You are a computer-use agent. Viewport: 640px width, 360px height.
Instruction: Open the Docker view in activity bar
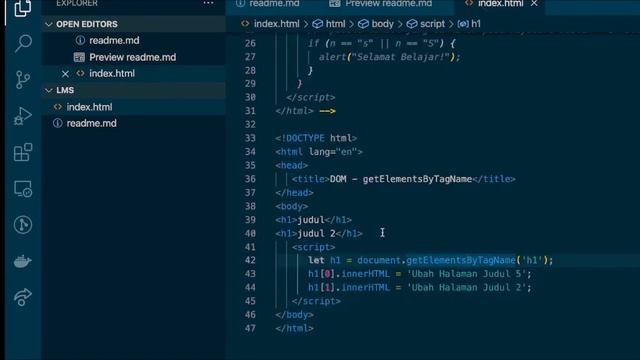[23, 261]
